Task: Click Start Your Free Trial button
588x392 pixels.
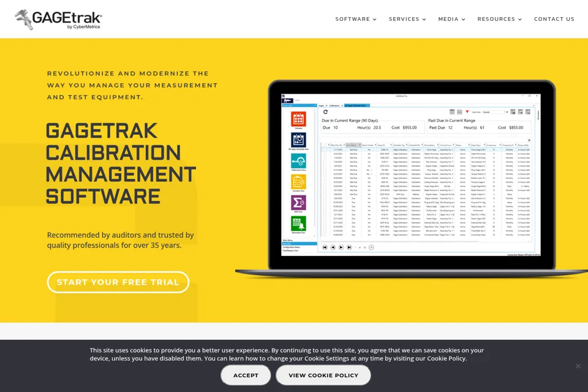Action: (118, 282)
